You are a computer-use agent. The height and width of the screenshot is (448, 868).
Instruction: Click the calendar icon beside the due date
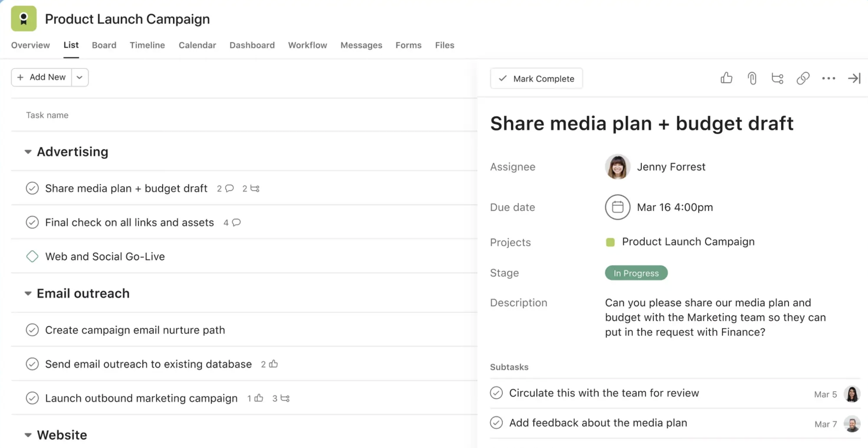[617, 207]
